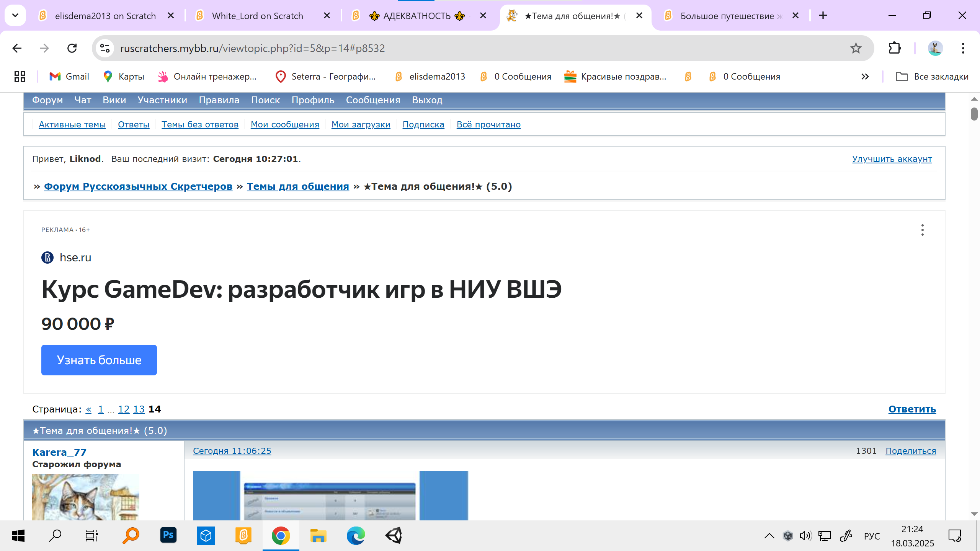This screenshot has width=980, height=551.
Task: View site information icon in address bar
Action: click(105, 48)
